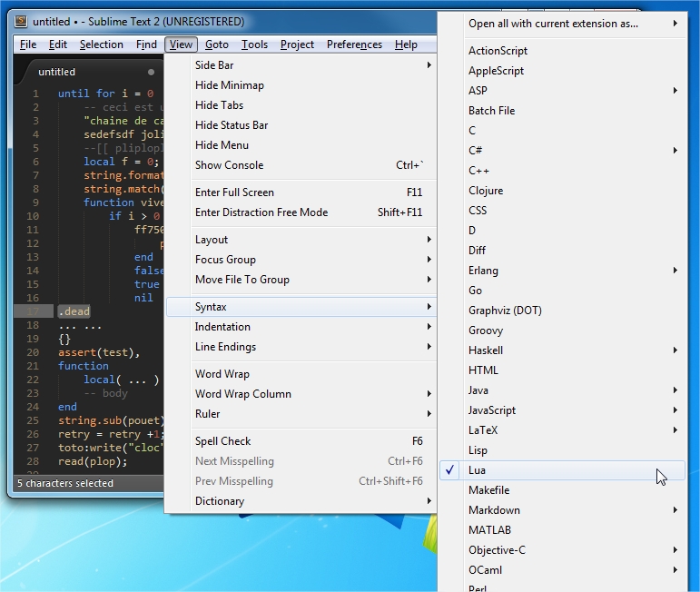Open the File menu

coord(27,44)
